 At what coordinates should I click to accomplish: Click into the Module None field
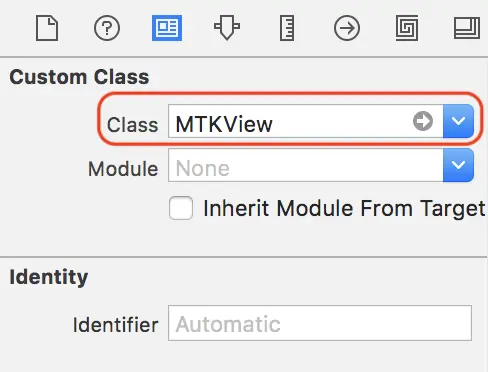tap(306, 165)
